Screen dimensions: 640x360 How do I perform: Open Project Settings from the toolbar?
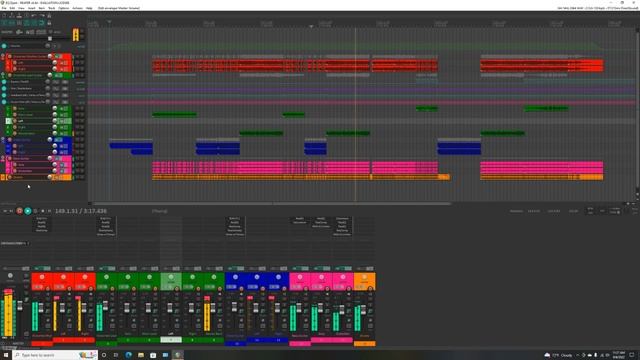[x=27, y=16]
